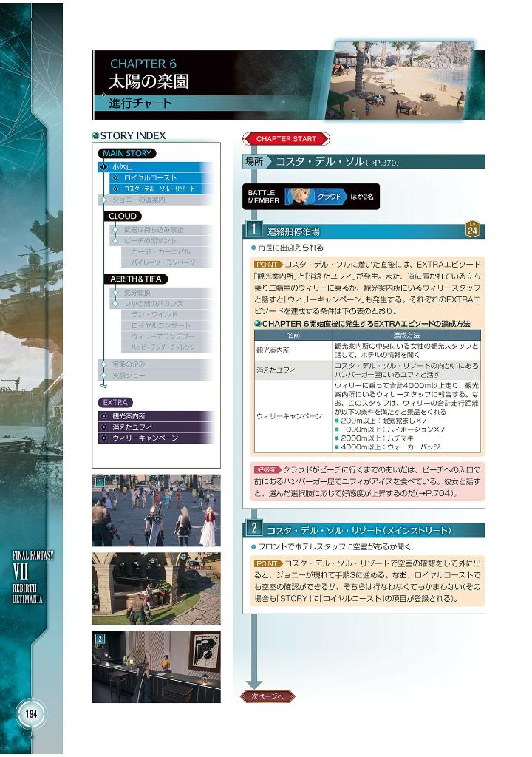Open screenshot 2 showing the hotel front desk

pyautogui.click(x=157, y=667)
